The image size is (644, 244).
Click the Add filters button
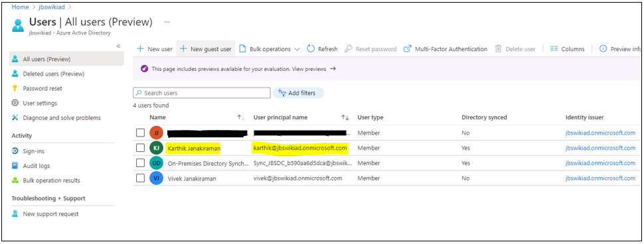(298, 93)
